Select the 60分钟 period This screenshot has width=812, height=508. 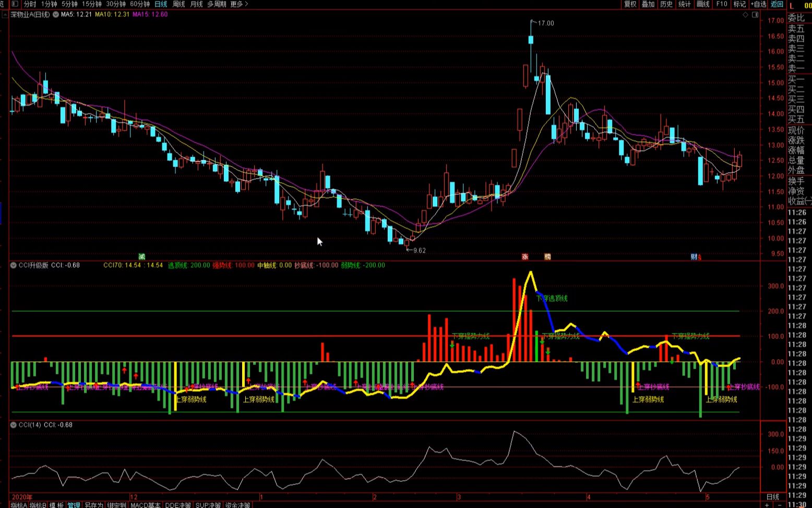click(140, 4)
